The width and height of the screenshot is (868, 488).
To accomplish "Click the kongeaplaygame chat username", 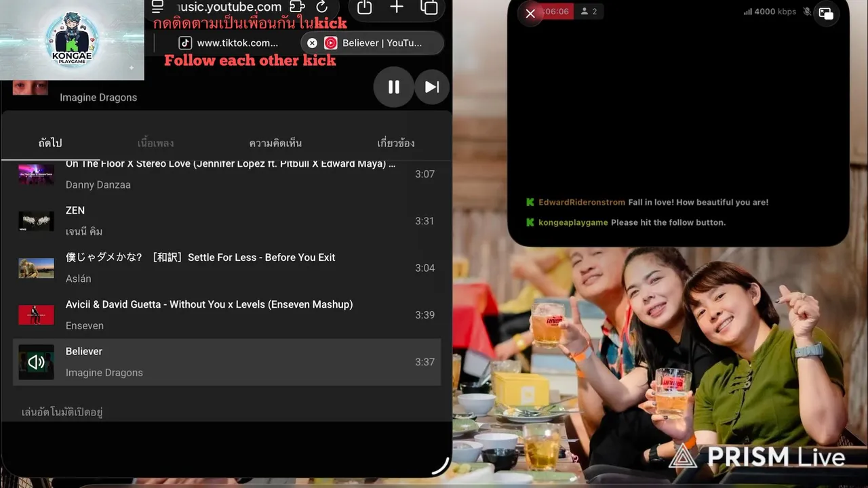I will (x=573, y=222).
